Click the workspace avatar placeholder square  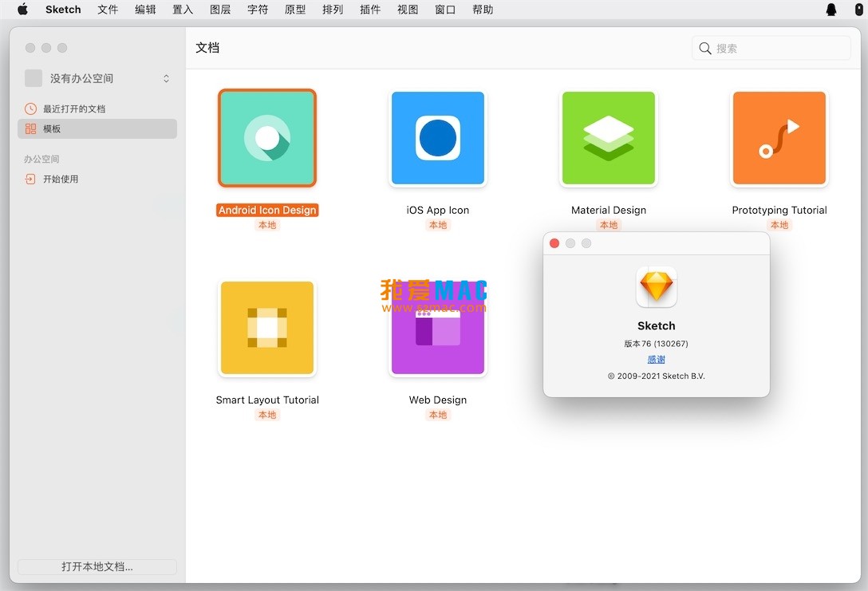click(x=34, y=78)
